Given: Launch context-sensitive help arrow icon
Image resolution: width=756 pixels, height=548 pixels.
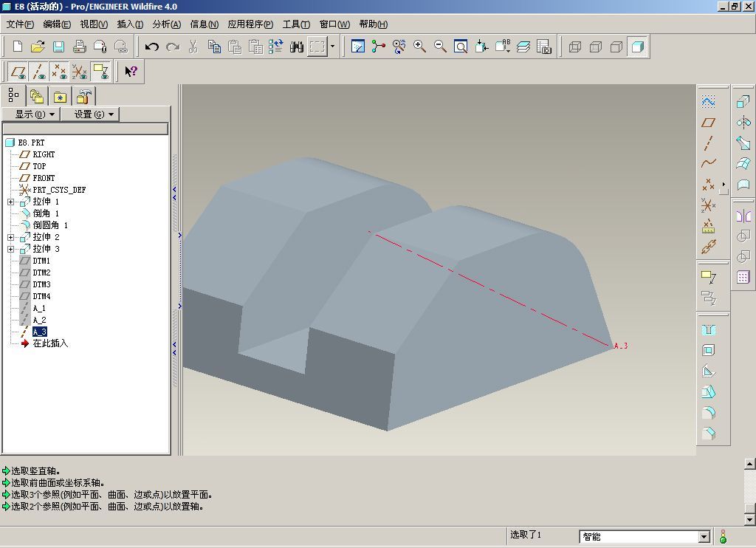Looking at the screenshot, I should pyautogui.click(x=131, y=72).
